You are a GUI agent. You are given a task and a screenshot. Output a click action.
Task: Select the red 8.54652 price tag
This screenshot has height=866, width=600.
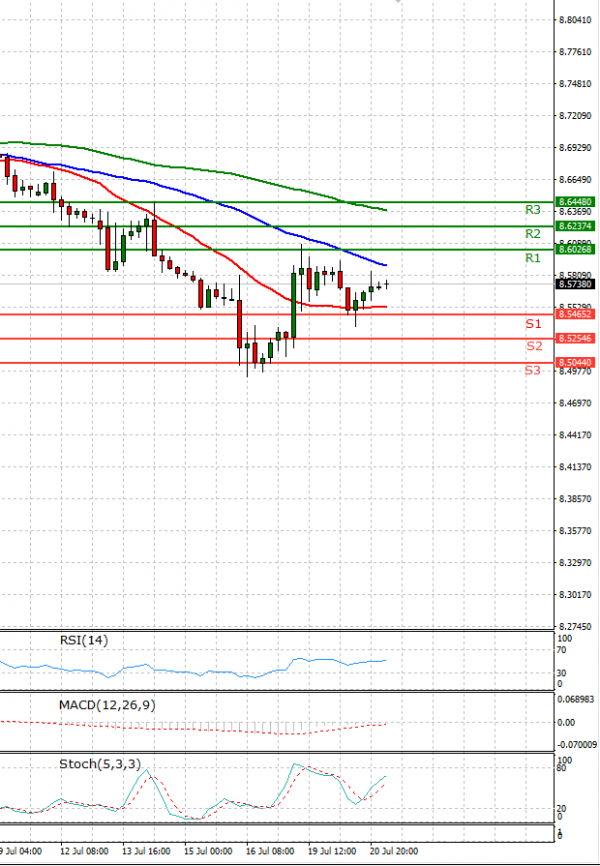click(x=575, y=314)
